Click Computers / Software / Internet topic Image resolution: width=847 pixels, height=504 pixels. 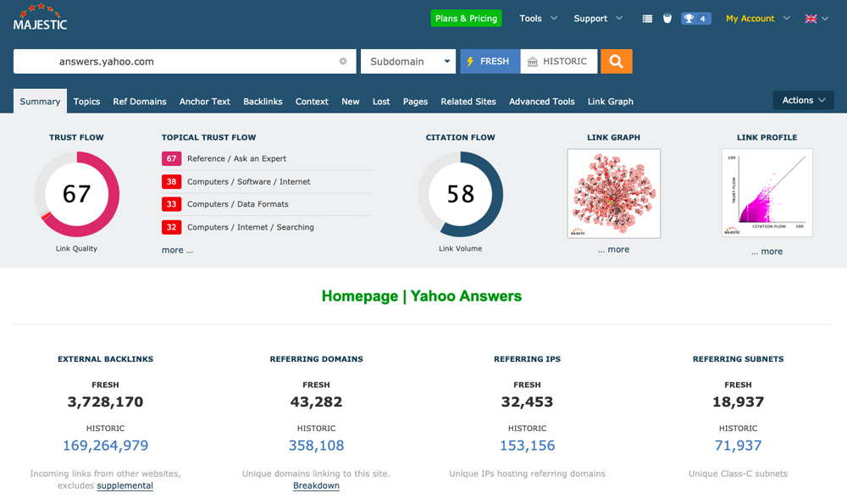click(248, 181)
